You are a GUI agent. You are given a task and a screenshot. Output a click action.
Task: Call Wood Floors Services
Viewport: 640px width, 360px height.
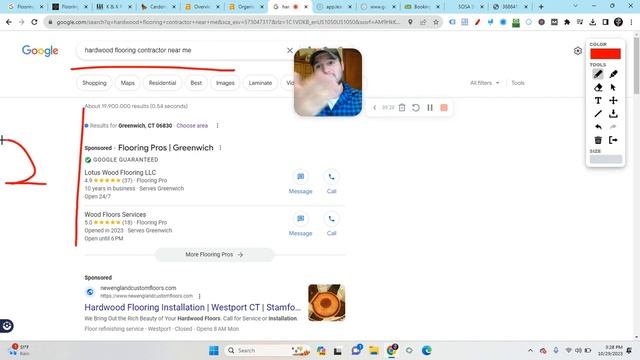[331, 224]
